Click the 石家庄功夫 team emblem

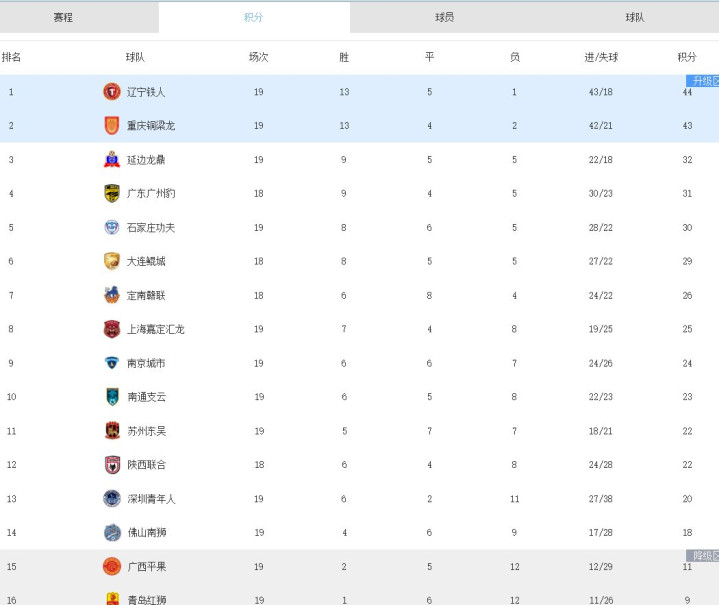coord(112,227)
